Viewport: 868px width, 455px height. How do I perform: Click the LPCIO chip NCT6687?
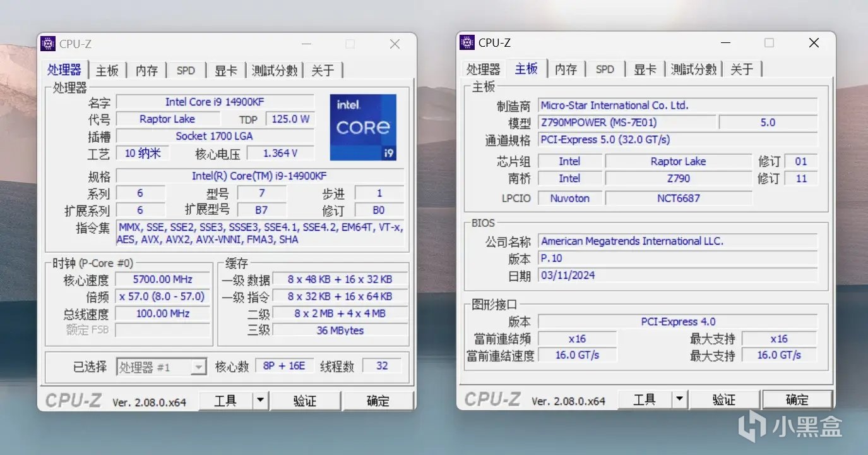click(x=679, y=198)
